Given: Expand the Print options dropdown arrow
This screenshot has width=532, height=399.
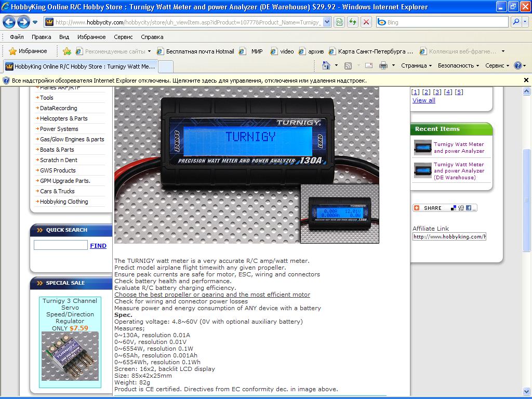Looking at the screenshot, I should point(394,65).
